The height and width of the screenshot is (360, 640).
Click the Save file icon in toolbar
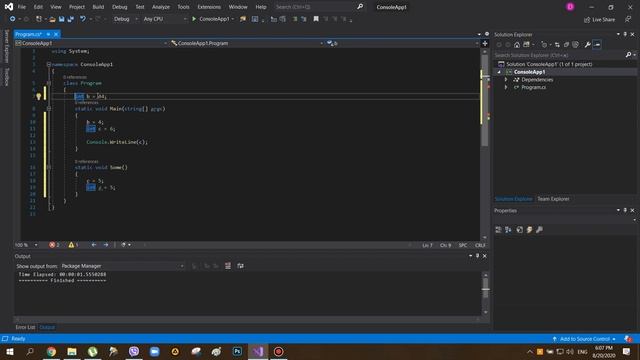(62, 19)
